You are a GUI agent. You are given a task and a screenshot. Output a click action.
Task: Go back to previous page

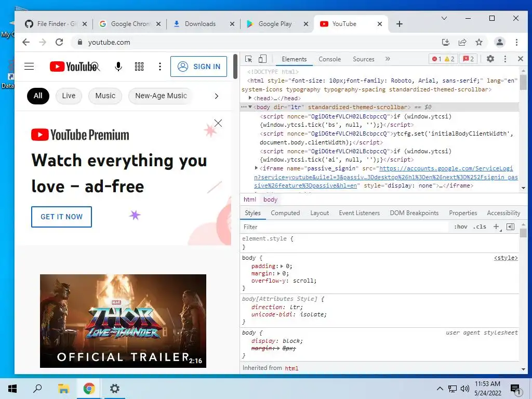[26, 42]
